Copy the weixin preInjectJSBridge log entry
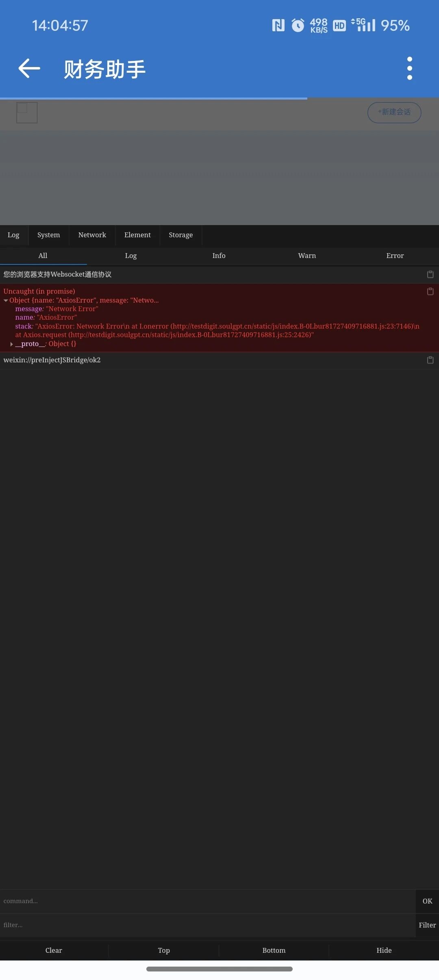The height and width of the screenshot is (980, 439). (x=430, y=360)
